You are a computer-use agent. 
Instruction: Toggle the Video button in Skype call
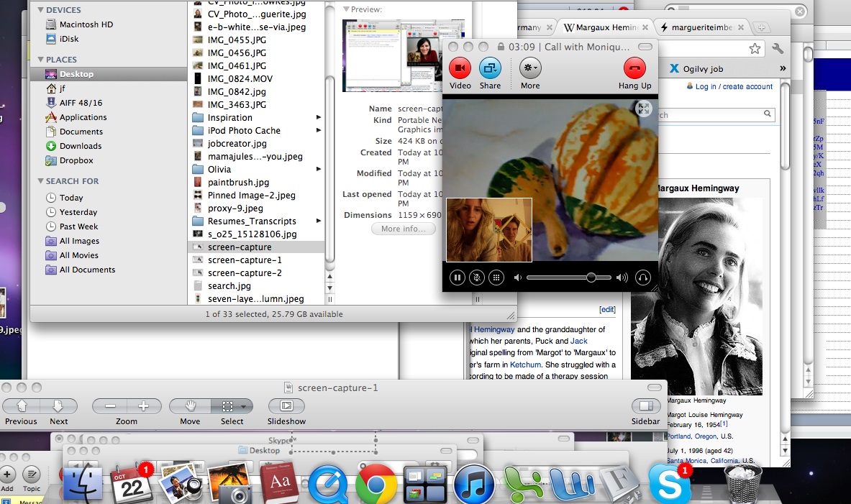click(x=460, y=68)
